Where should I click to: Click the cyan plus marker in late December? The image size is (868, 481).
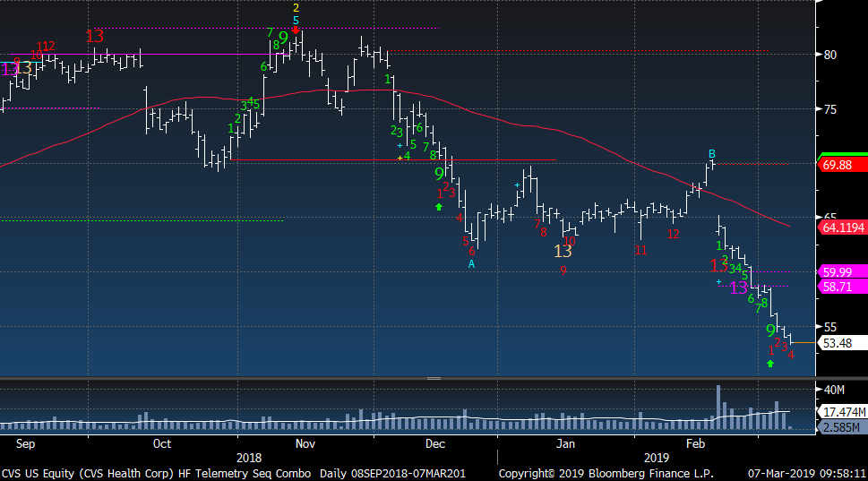(517, 185)
